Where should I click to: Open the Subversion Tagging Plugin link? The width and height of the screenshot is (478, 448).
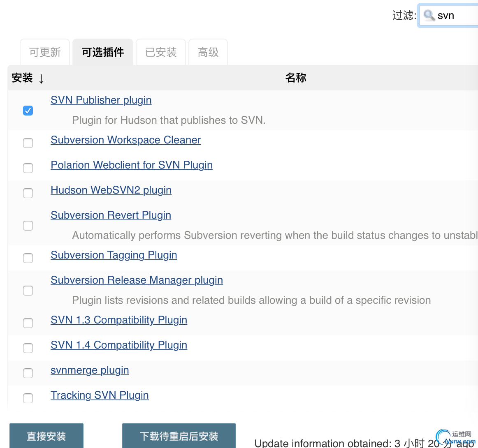tap(114, 255)
